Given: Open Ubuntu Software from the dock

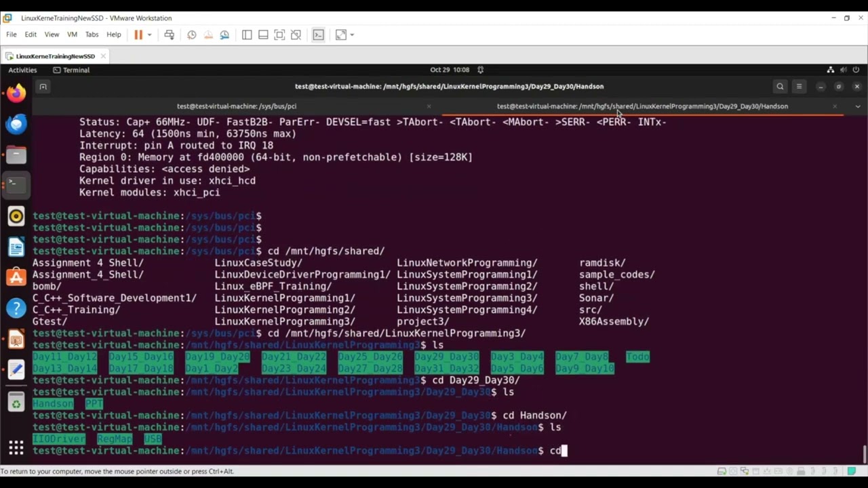Looking at the screenshot, I should [x=16, y=277].
